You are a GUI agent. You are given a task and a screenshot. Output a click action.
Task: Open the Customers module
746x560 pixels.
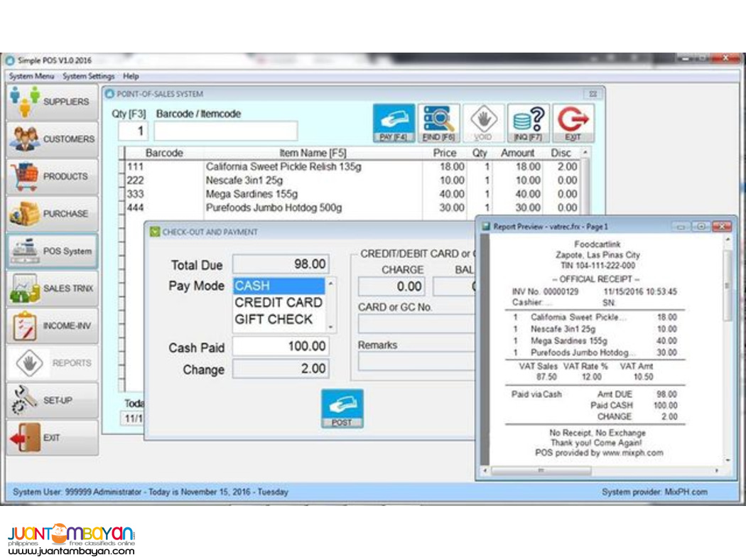[x=53, y=139]
